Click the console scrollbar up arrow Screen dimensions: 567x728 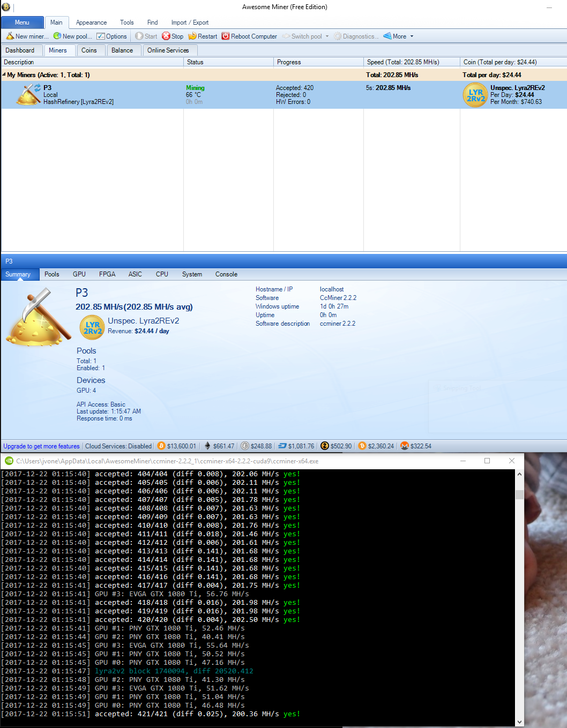(519, 474)
